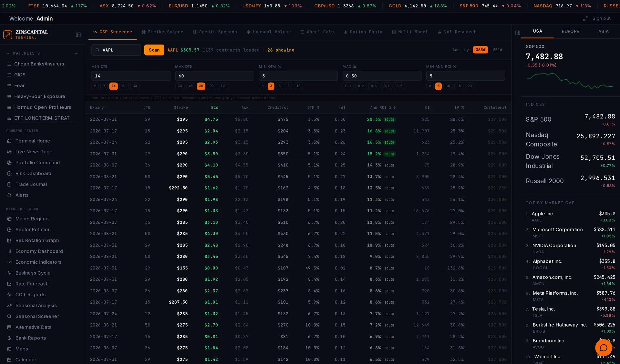This screenshot has width=620, height=364.
Task: Set Min DTE preset to 7
Action: tap(104, 86)
